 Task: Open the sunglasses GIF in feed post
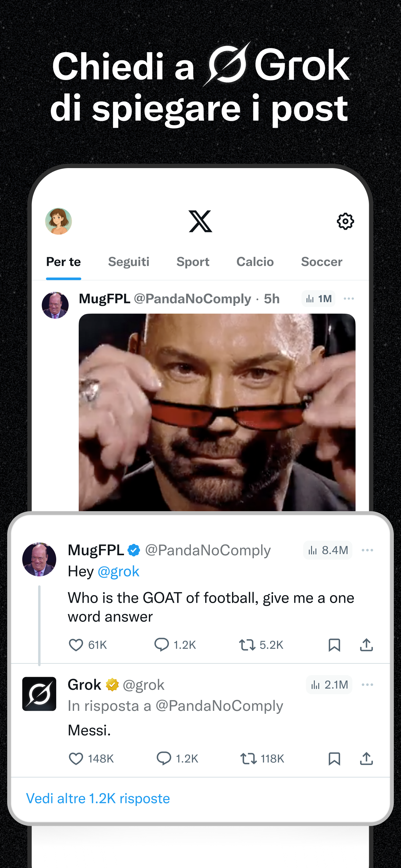217,412
